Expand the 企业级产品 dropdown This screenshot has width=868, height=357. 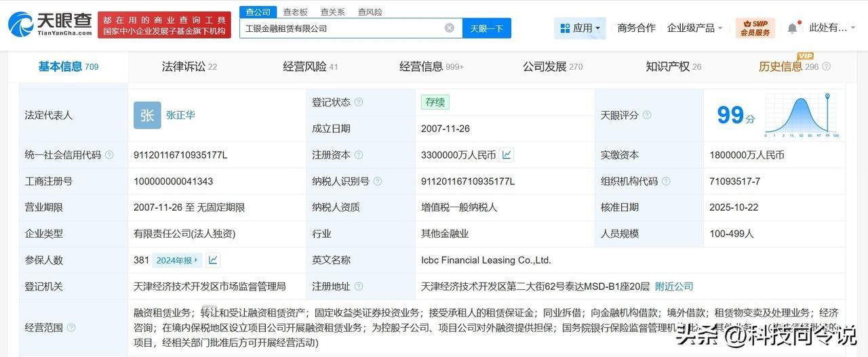(x=720, y=28)
